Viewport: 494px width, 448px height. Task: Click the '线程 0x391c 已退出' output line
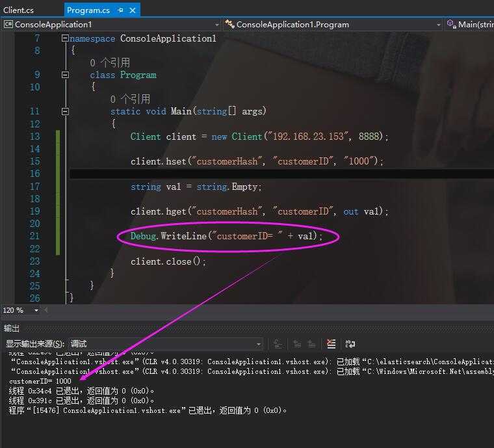(x=81, y=401)
